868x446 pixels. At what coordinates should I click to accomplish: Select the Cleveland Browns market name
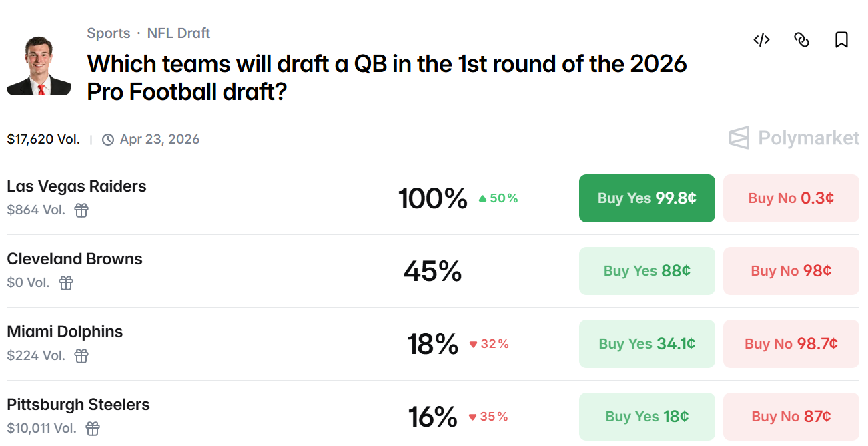pos(74,259)
